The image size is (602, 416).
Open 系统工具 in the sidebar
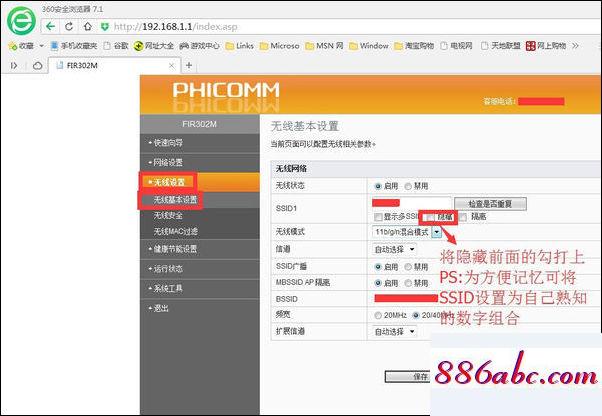(200, 288)
